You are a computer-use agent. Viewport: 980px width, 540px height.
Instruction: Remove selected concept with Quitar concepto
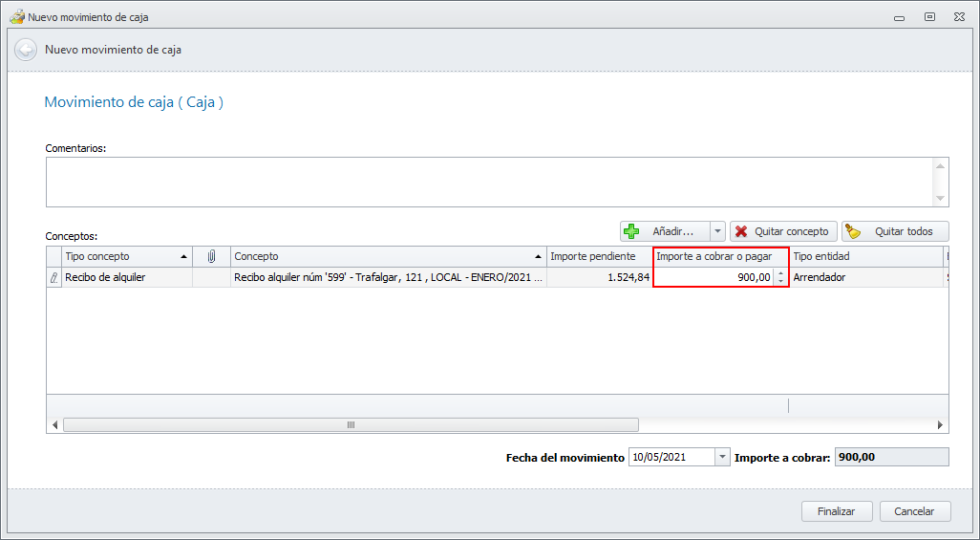[783, 231]
